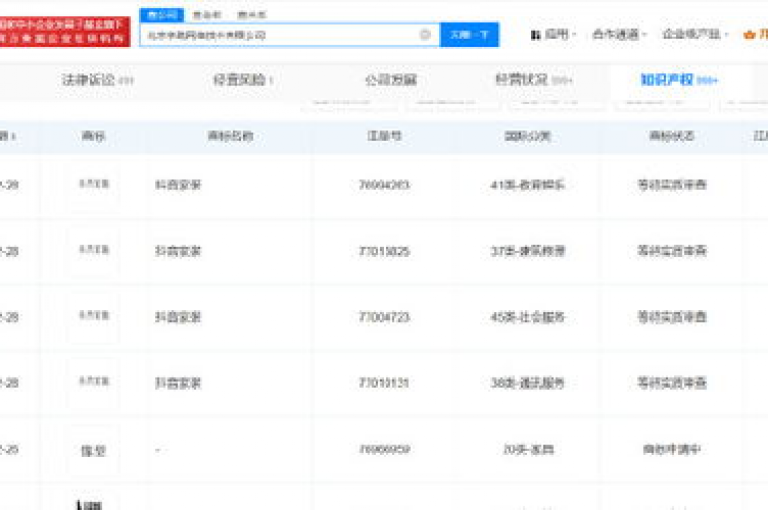
Task: Open trademark thumbnail in 45类-社会服务 row
Action: coord(94,316)
